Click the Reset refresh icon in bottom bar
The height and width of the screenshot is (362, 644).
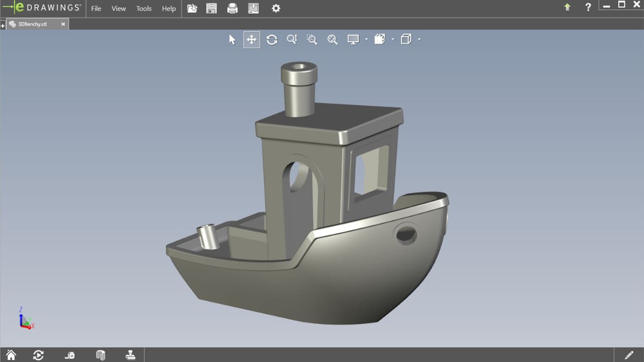[x=39, y=354]
